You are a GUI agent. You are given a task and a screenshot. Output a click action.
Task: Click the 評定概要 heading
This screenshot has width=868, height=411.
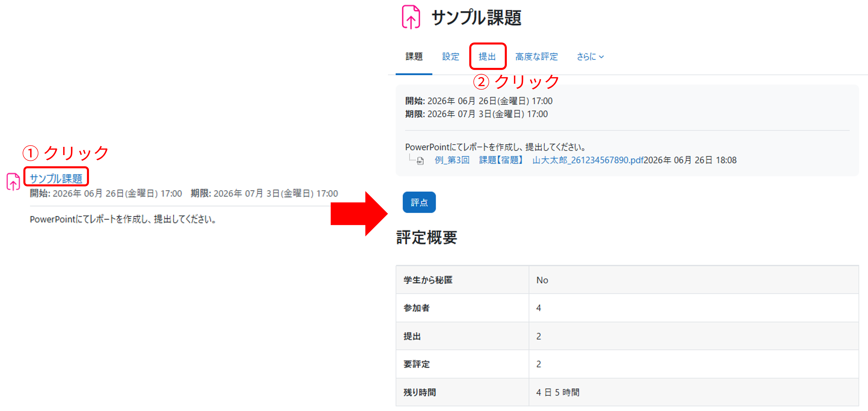427,237
